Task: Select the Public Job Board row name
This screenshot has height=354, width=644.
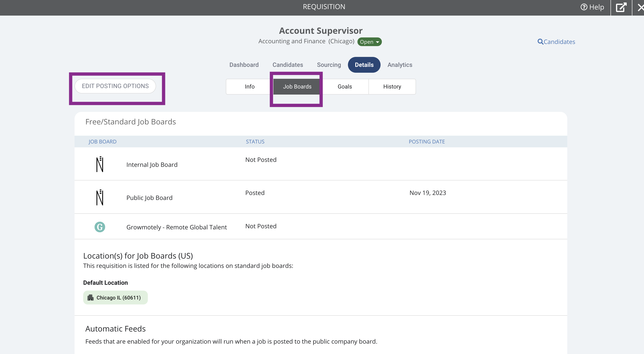Action: tap(150, 198)
